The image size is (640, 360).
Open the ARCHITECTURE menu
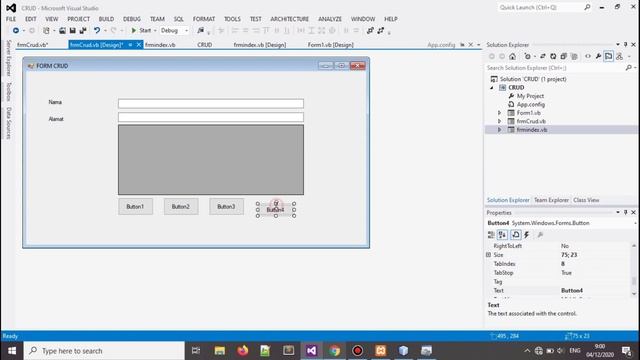289,19
